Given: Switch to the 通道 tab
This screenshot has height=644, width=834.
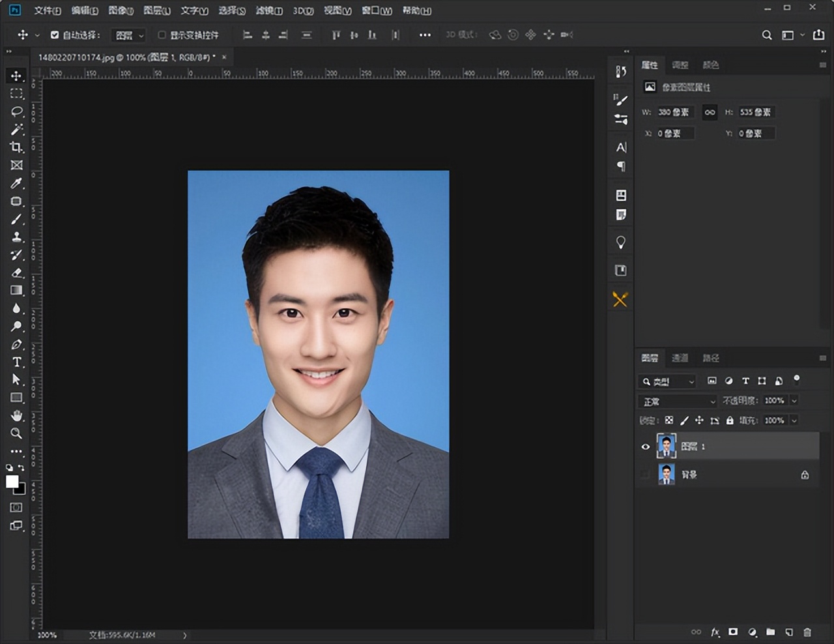Looking at the screenshot, I should tap(680, 358).
